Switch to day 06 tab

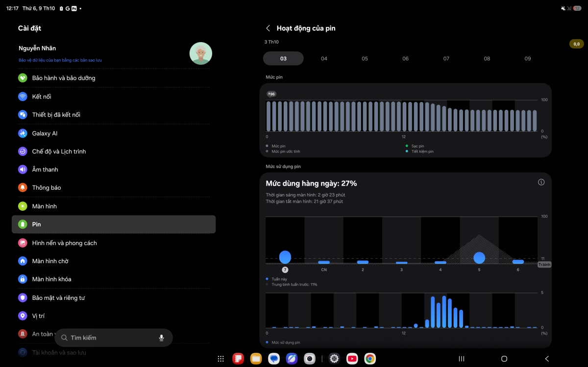(x=405, y=58)
